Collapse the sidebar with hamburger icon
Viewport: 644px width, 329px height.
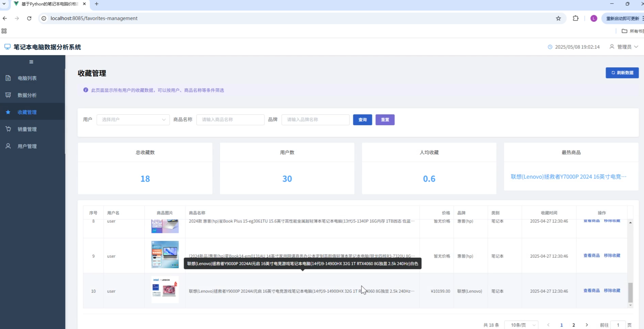31,62
